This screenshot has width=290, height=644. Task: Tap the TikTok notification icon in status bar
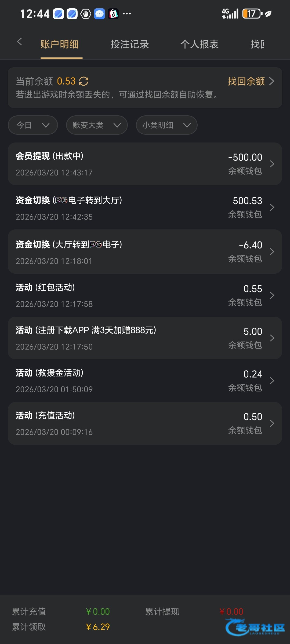point(113,14)
